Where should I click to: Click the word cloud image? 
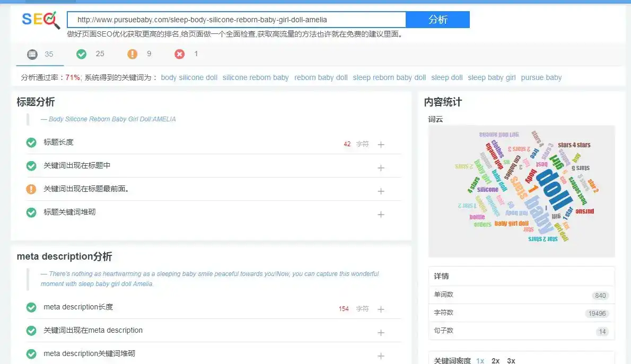[x=522, y=191]
